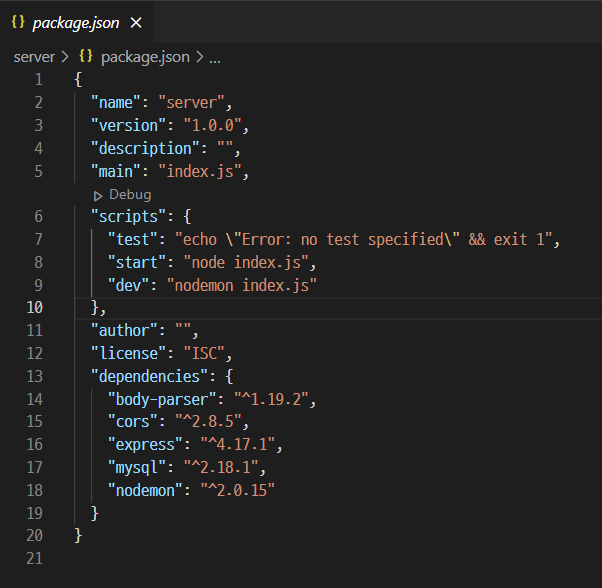Click the "test" script key

(133, 239)
